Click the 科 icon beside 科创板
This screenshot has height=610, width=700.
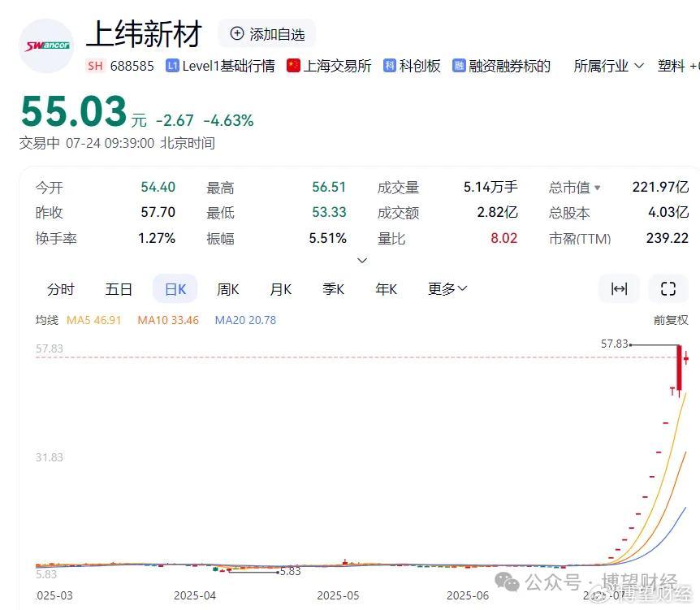pyautogui.click(x=390, y=66)
